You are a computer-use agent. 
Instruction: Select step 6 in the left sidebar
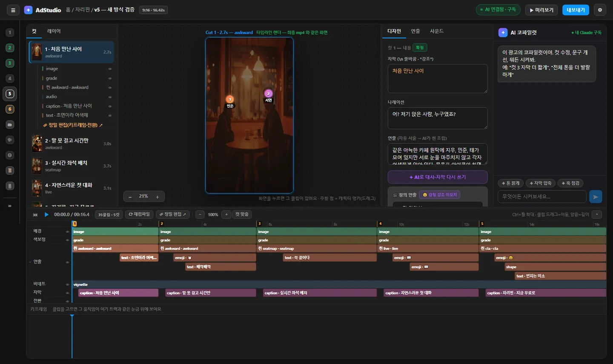pos(10,109)
